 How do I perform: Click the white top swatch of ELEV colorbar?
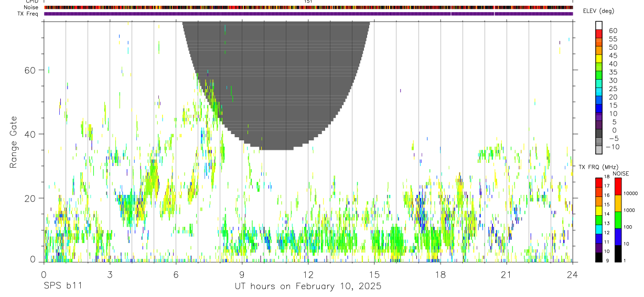599,25
